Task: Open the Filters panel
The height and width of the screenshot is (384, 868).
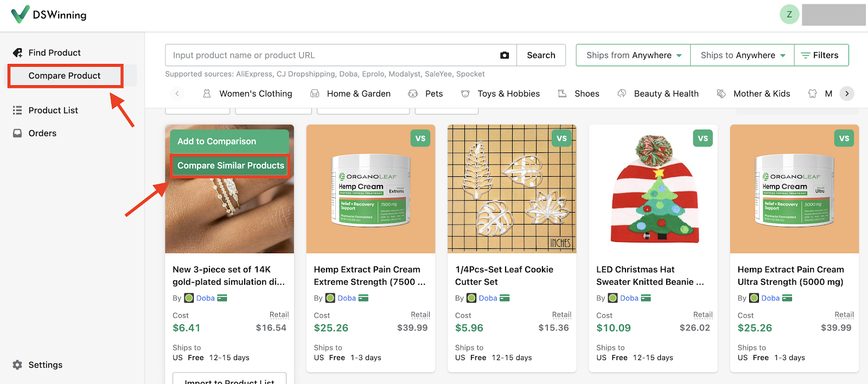Action: coord(821,55)
